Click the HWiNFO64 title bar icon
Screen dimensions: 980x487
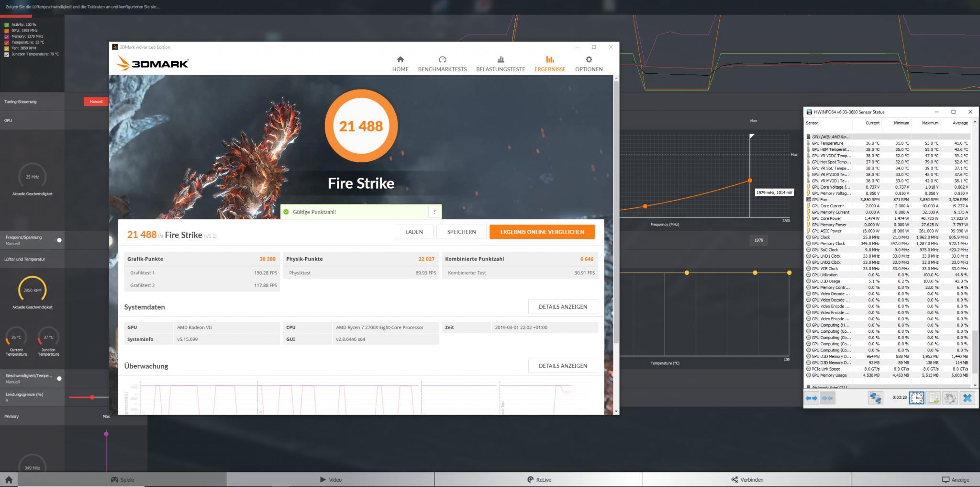809,112
